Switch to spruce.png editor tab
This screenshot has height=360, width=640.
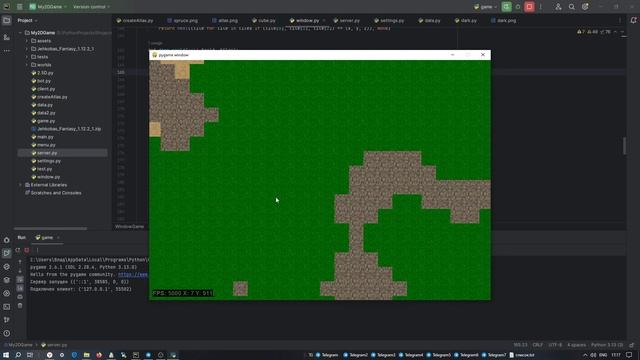pyautogui.click(x=182, y=20)
